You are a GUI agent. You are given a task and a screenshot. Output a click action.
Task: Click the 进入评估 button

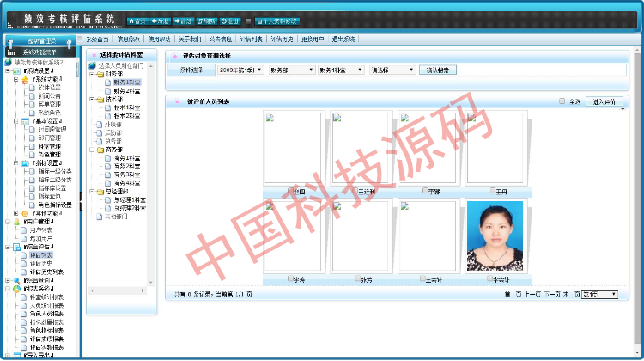604,101
